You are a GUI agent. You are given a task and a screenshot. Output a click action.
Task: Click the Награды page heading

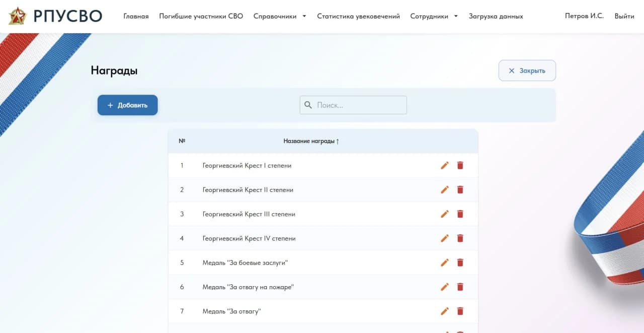(x=114, y=71)
